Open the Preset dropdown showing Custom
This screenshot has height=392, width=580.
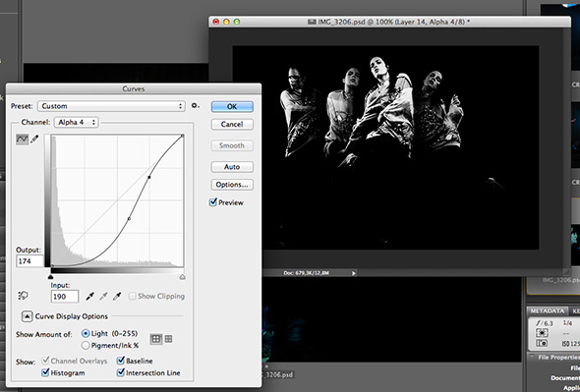[111, 106]
